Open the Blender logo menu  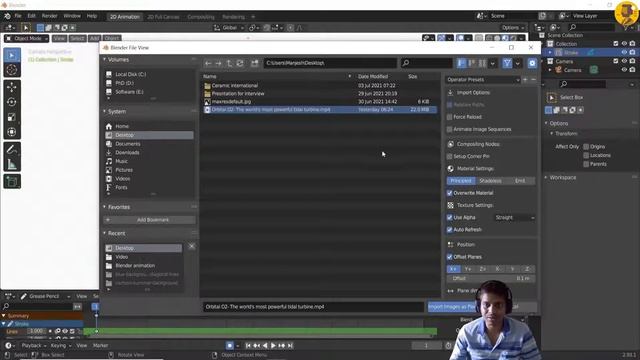pos(7,16)
